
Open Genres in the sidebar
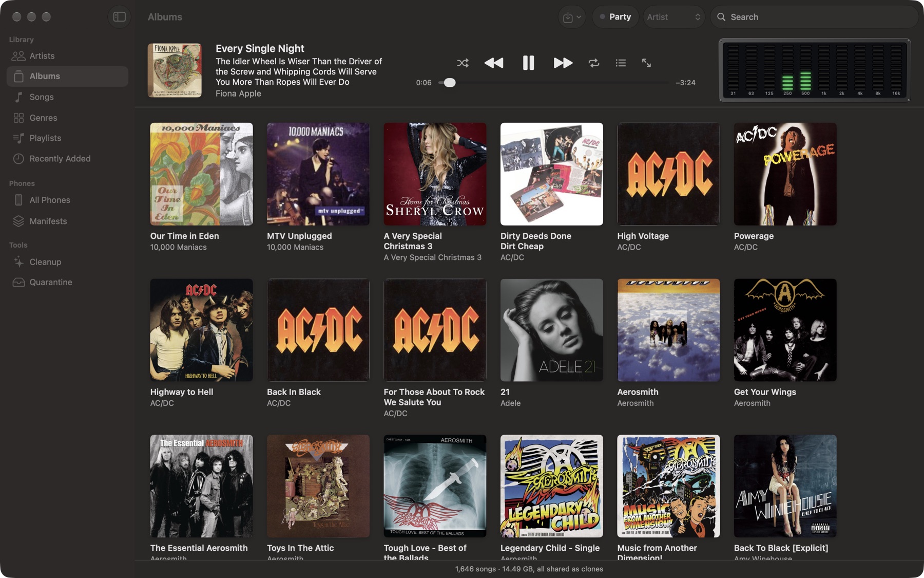point(67,118)
